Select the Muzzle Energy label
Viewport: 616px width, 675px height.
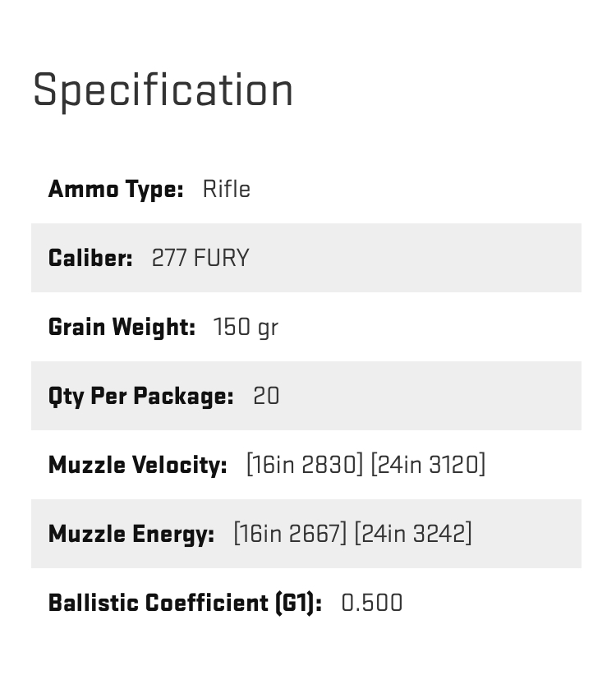[x=131, y=535]
